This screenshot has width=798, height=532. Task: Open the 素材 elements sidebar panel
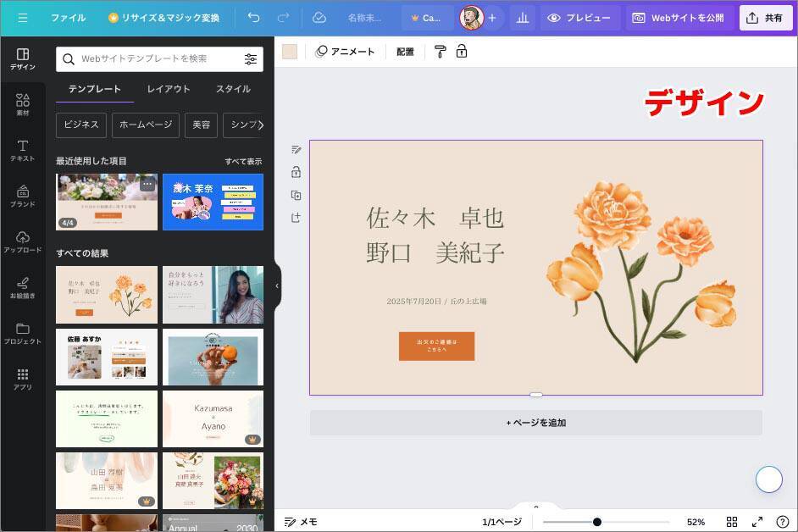click(x=23, y=105)
